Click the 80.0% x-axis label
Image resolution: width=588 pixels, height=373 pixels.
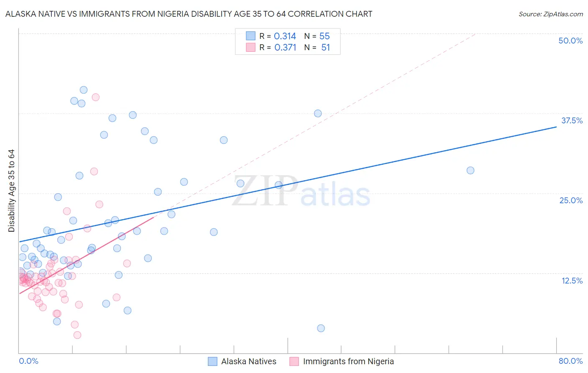[x=570, y=361]
